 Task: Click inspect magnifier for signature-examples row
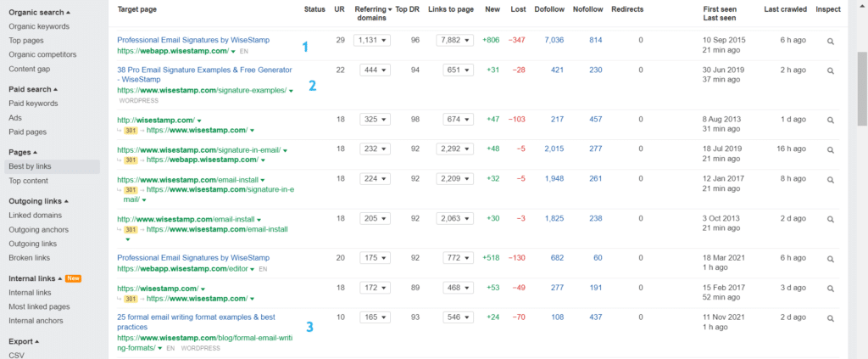click(831, 70)
